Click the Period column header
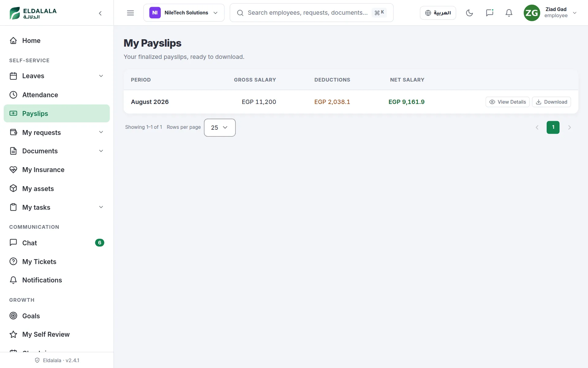The width and height of the screenshot is (588, 368). (x=141, y=80)
